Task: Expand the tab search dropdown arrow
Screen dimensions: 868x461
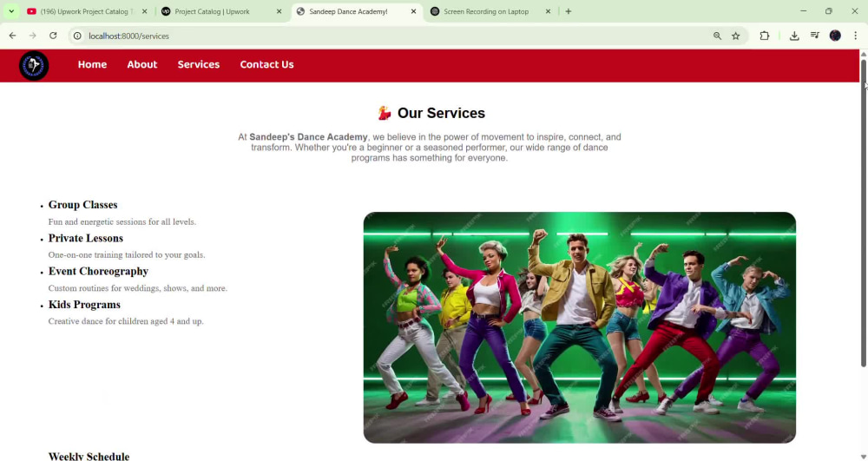Action: [11, 11]
